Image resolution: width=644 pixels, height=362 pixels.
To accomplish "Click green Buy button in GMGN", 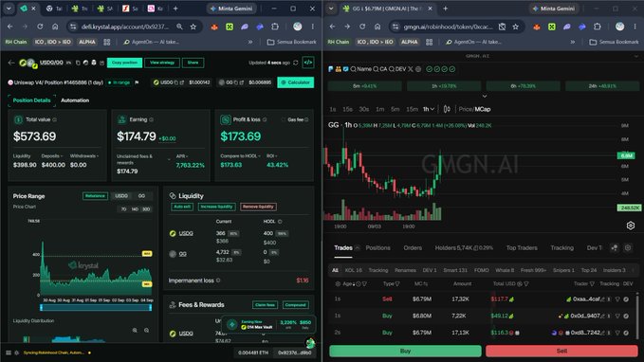I will (405, 351).
